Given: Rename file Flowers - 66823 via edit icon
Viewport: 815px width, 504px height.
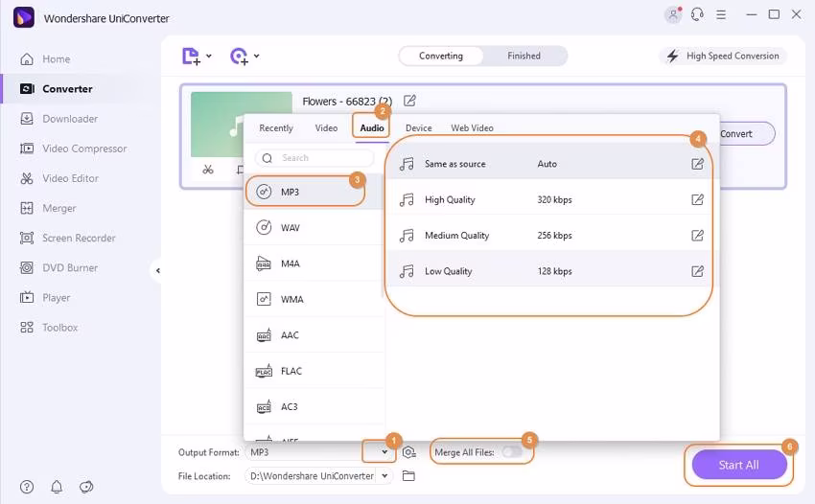Looking at the screenshot, I should 409,101.
